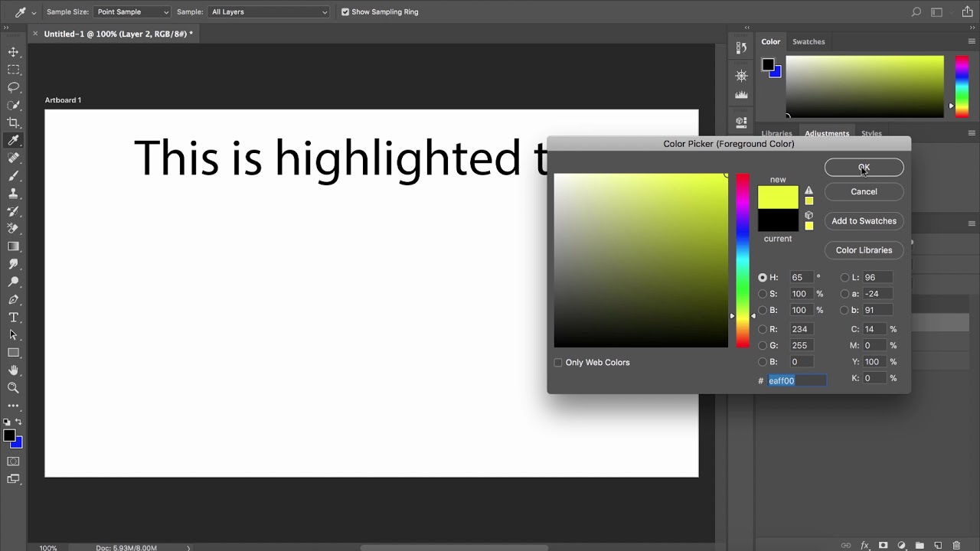This screenshot has width=980, height=551.
Task: Collapse the right panels with double arrows
Action: pos(972,28)
